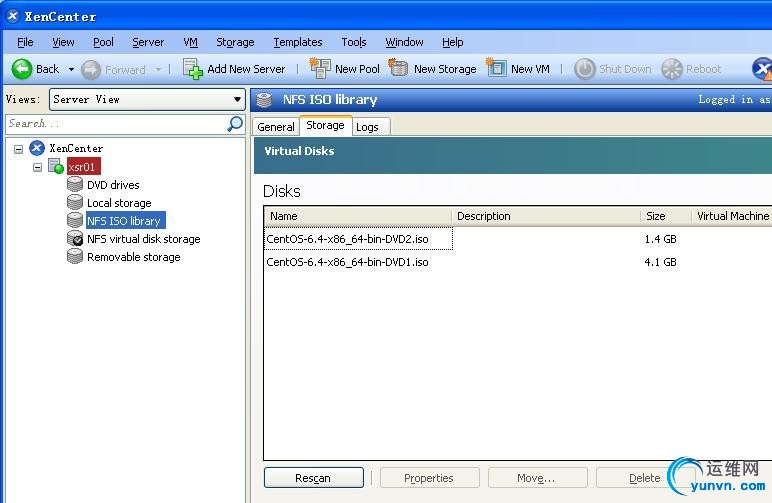Select XenCenter root label in tree
This screenshot has width=772, height=503.
click(76, 148)
